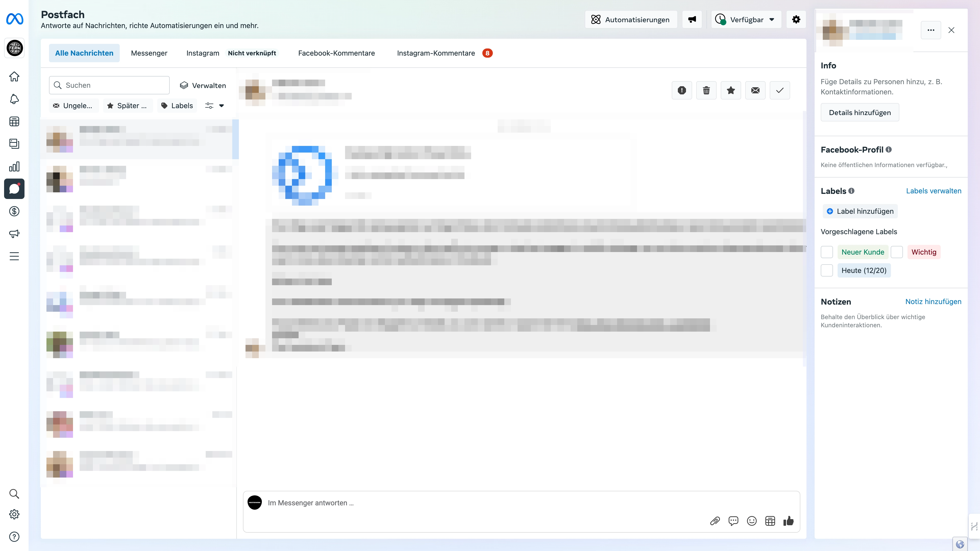Switch to Messenger tab
This screenshot has width=980, height=551.
149,53
